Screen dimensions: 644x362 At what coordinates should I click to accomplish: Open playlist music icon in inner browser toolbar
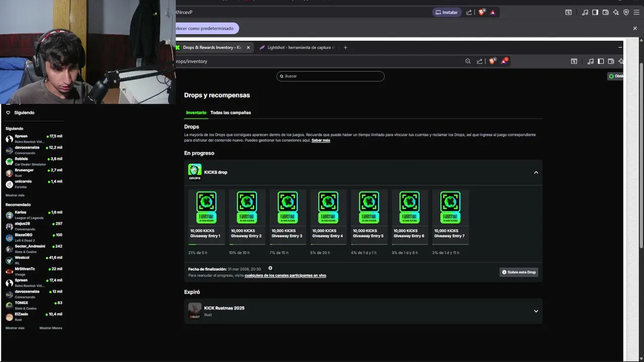tap(590, 61)
